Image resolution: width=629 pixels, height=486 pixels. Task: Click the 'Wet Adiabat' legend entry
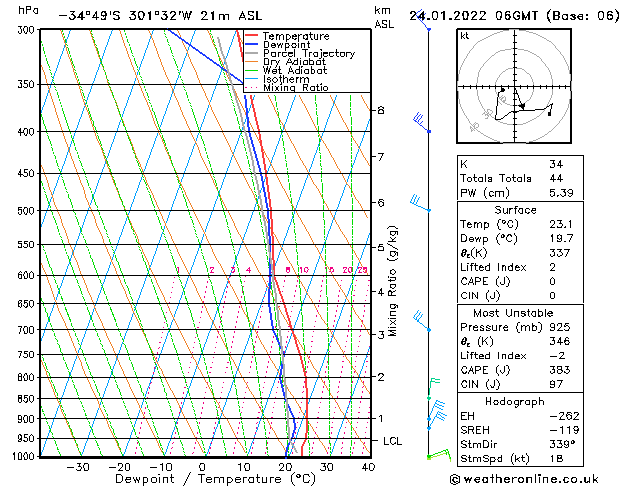[295, 70]
